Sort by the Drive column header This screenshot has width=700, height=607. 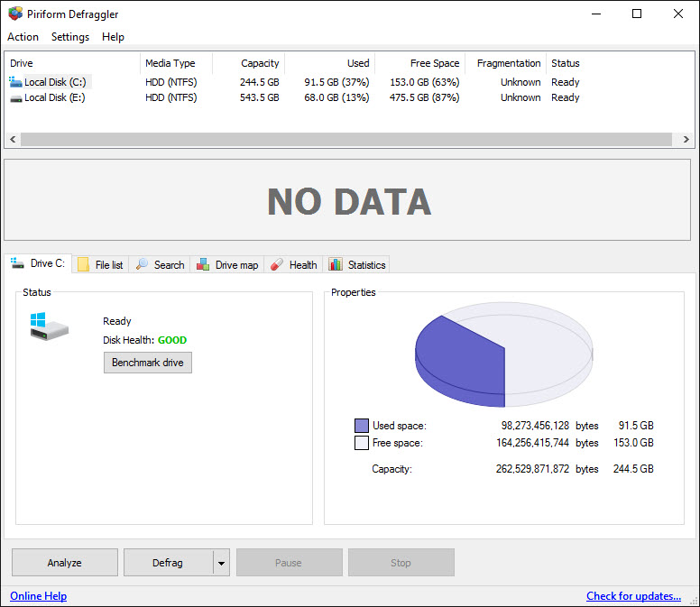(x=72, y=63)
